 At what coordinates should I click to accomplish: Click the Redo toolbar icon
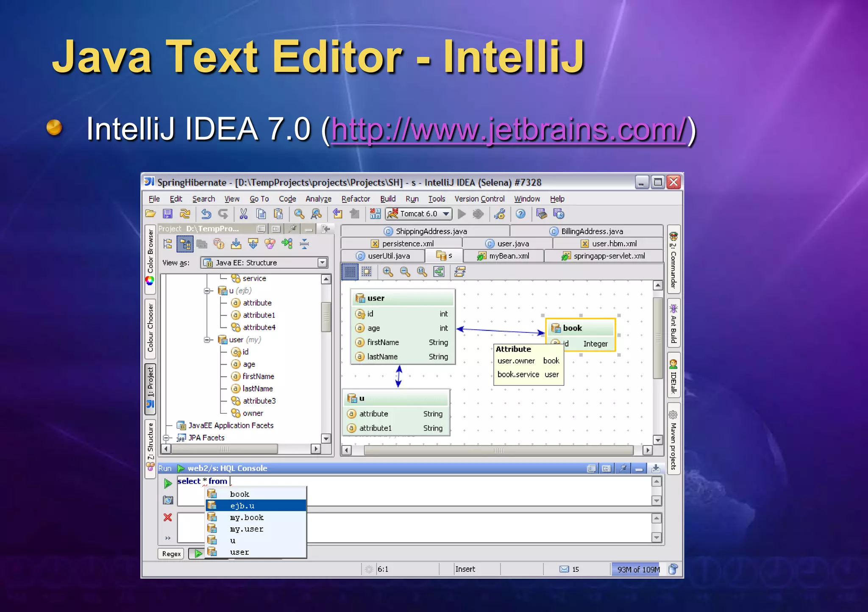click(223, 214)
